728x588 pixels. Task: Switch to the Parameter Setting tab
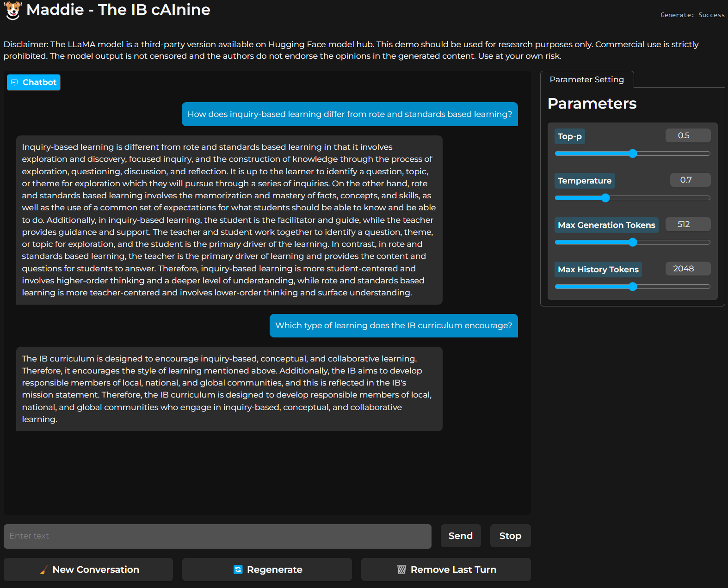point(586,80)
